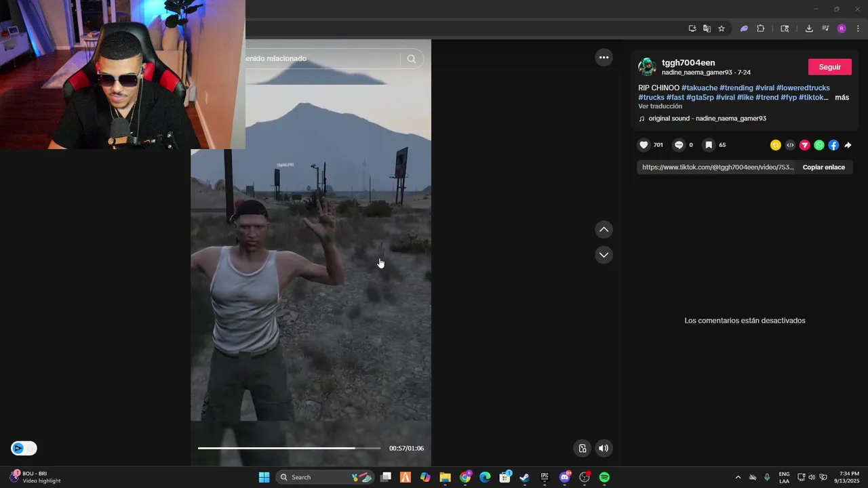Viewport: 868px width, 488px height.
Task: Open comments via speech bubble icon
Action: click(x=679, y=145)
